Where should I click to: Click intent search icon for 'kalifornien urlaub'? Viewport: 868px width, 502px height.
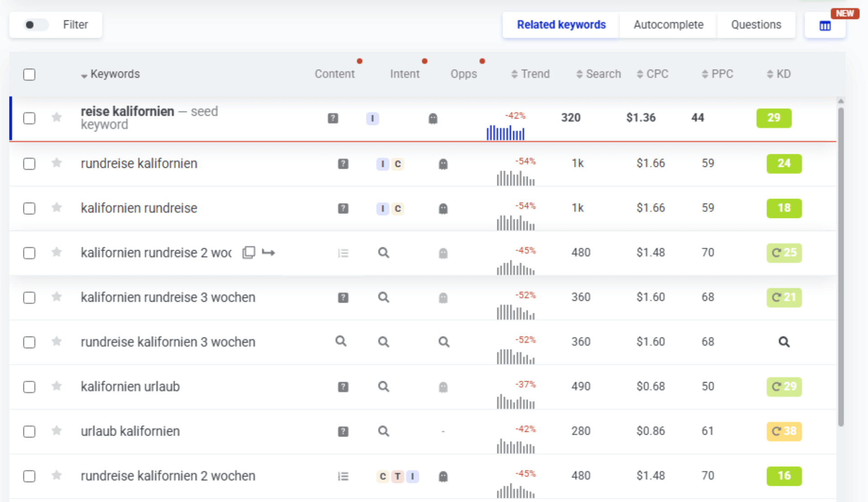383,387
